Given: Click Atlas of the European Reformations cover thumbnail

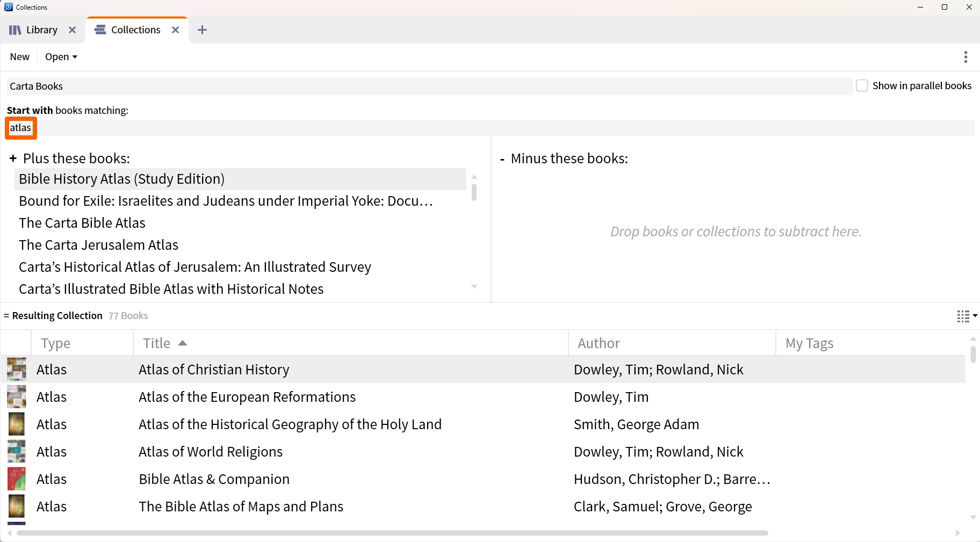Looking at the screenshot, I should point(17,397).
